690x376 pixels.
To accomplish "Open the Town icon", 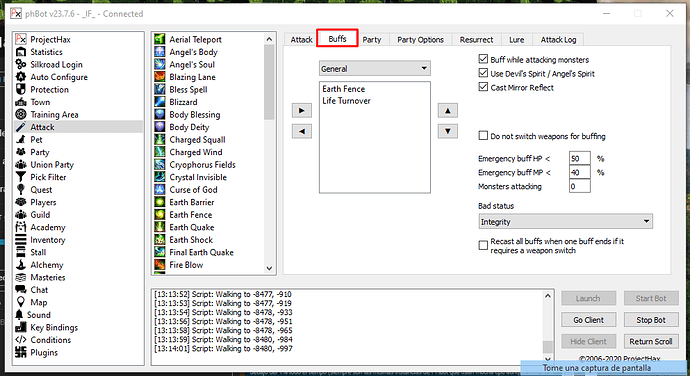I will tap(21, 102).
